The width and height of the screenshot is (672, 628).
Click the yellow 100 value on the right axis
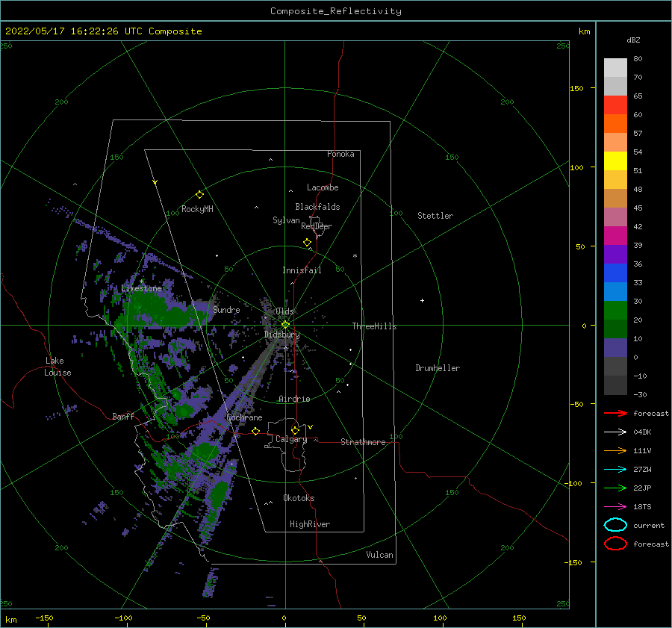[x=576, y=167]
